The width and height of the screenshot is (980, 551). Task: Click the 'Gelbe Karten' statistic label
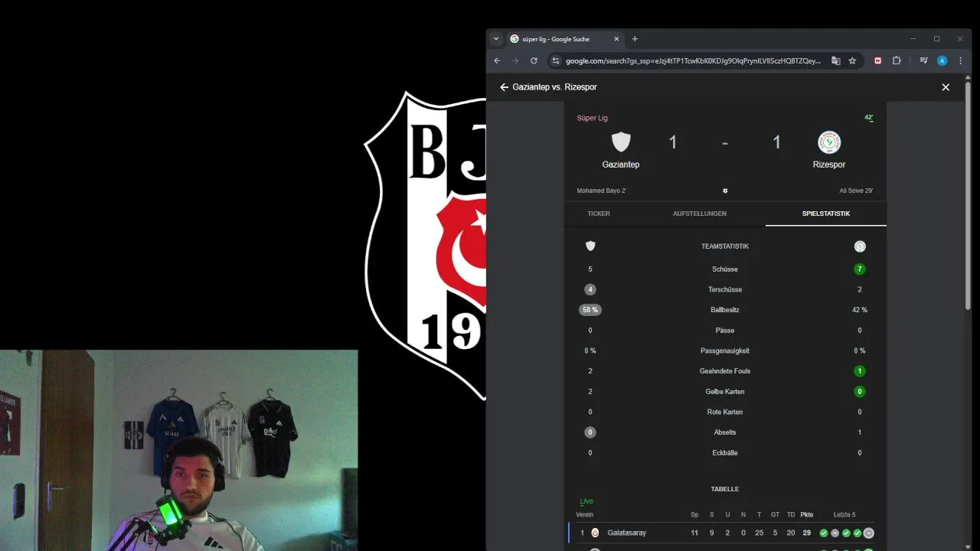coord(725,391)
